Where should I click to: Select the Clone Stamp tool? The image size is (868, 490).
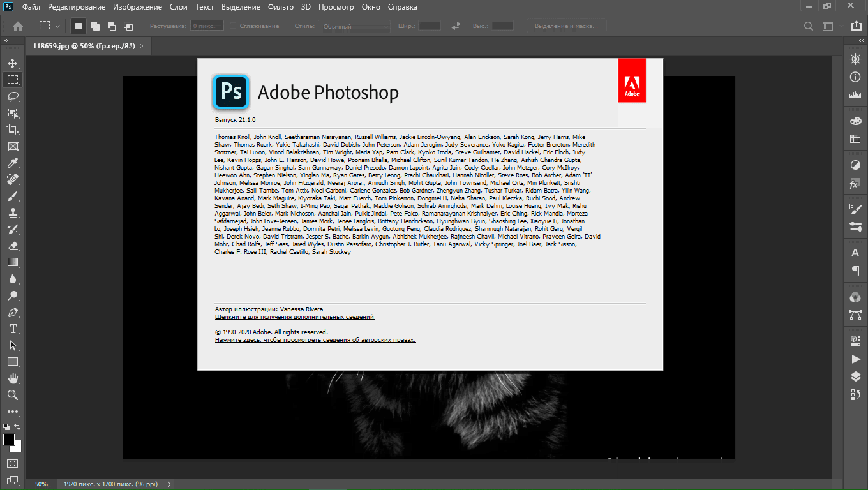[12, 212]
